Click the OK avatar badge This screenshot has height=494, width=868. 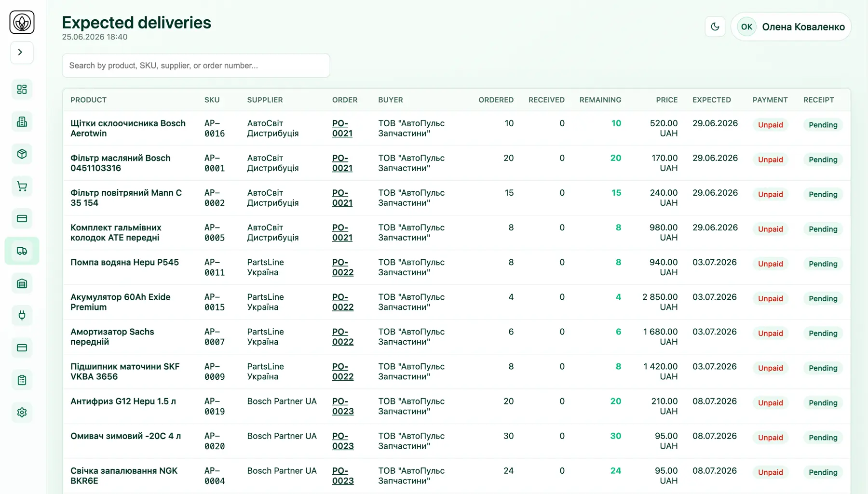click(746, 27)
